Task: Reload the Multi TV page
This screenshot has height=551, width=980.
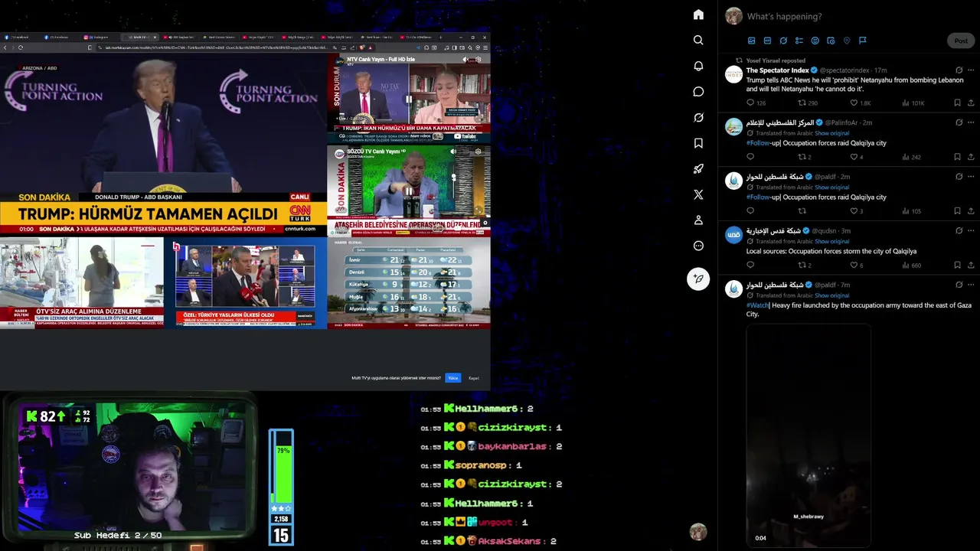Action: 20,47
